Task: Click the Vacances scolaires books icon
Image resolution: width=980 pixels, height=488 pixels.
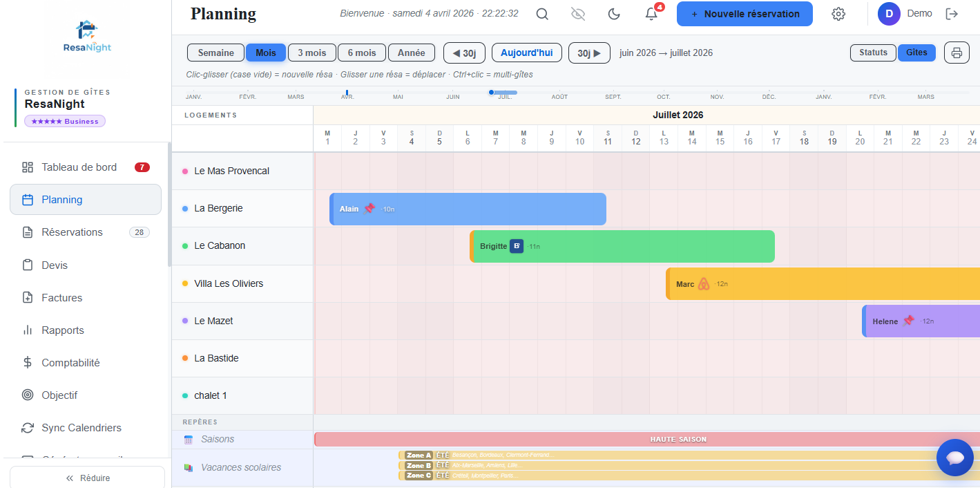Action: [x=189, y=468]
